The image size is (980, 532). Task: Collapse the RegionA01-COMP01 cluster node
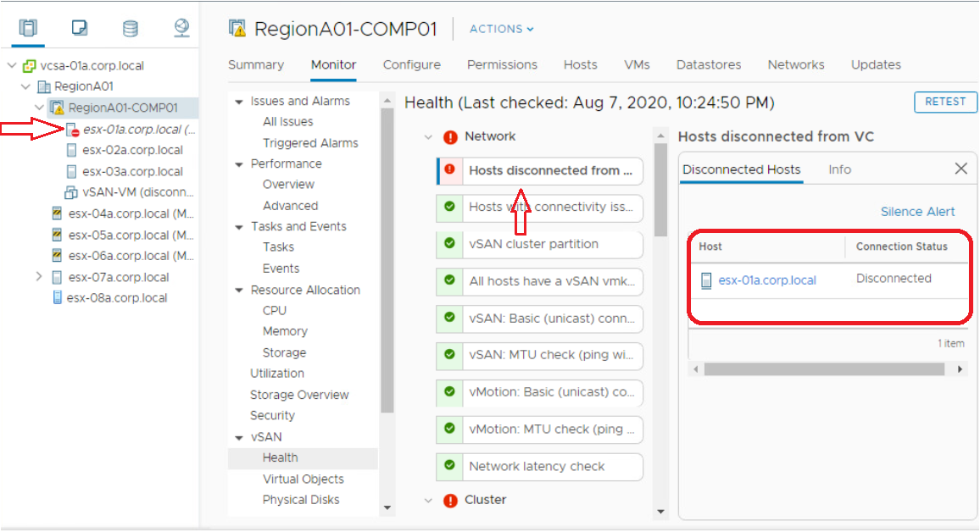coord(39,108)
